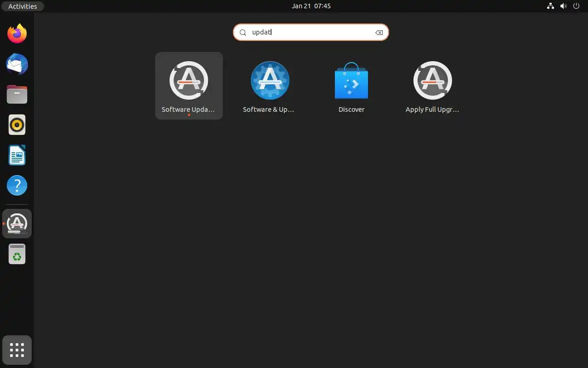Launch the Apply Full Upgrade app
The image size is (588, 368).
point(432,86)
